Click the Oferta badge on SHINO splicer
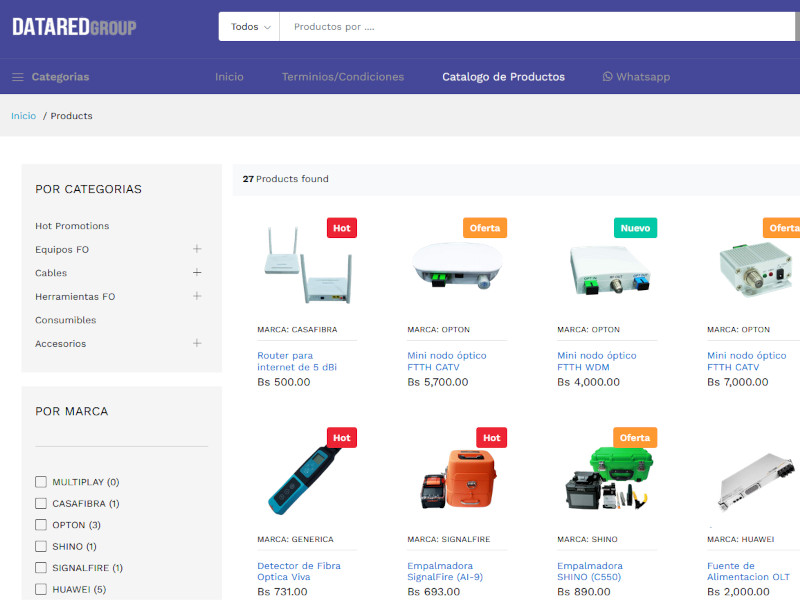This screenshot has width=800, height=600. point(635,438)
